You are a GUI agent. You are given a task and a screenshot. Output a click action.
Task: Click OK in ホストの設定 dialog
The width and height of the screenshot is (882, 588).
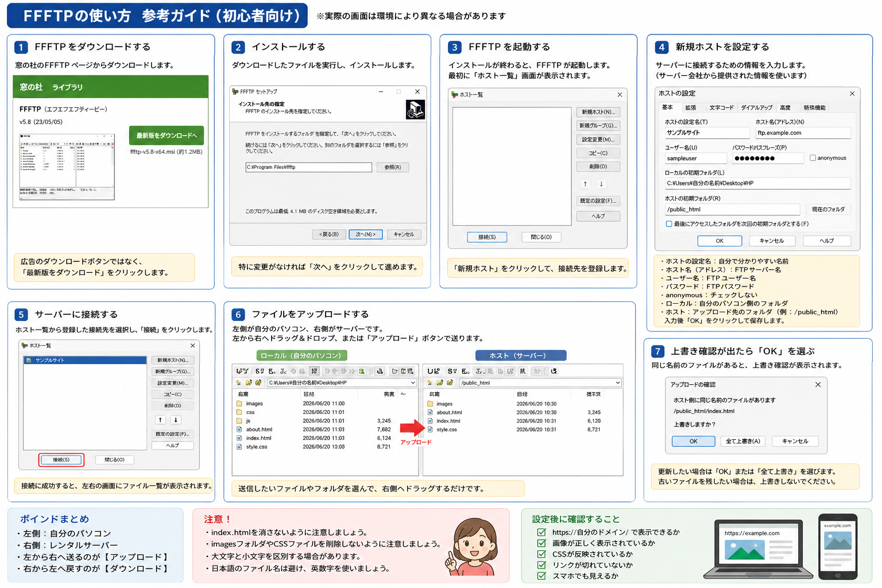[719, 241]
